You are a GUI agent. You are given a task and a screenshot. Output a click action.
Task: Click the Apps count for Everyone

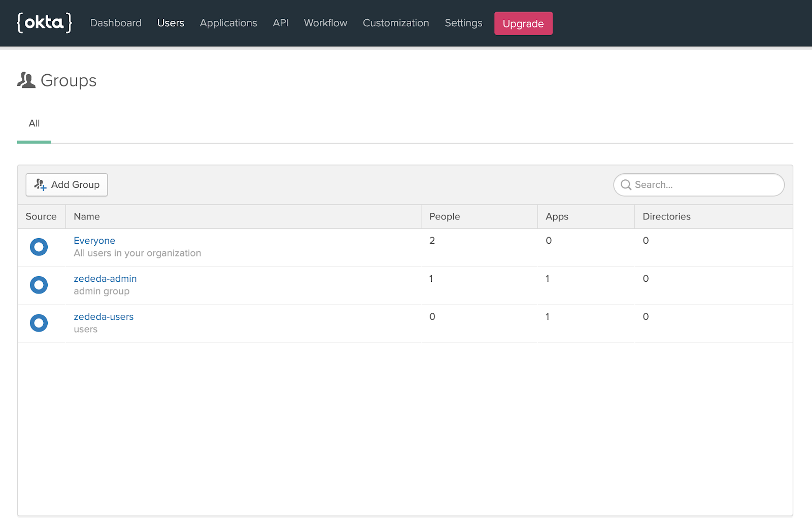click(x=549, y=241)
